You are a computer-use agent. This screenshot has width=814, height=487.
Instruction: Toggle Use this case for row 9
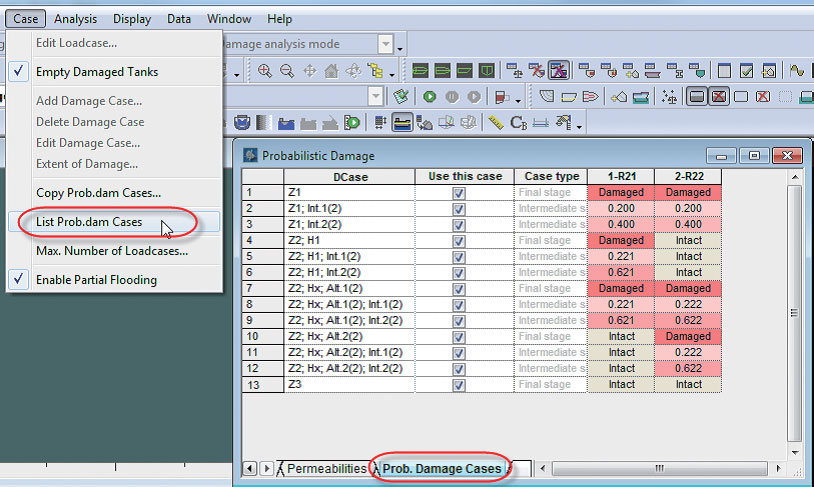[x=458, y=321]
